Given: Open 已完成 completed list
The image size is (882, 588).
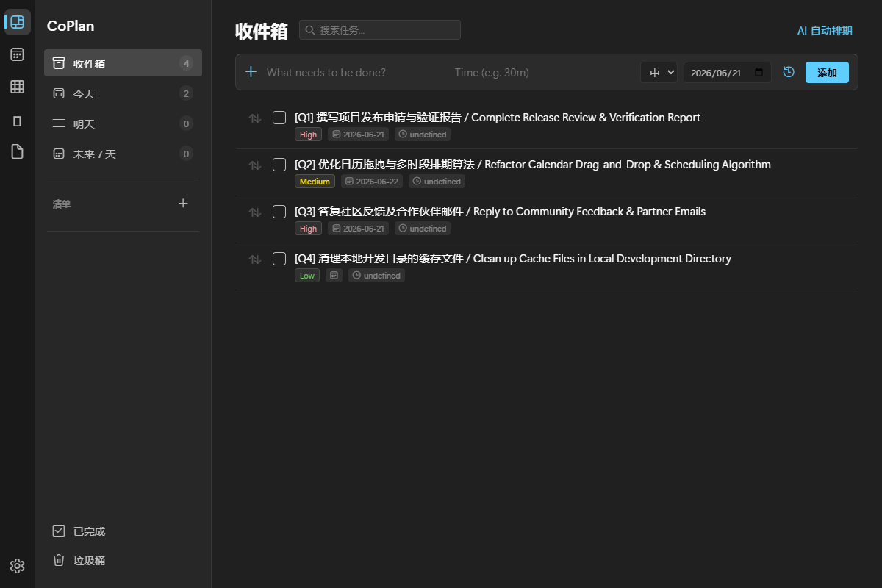Looking at the screenshot, I should click(123, 531).
